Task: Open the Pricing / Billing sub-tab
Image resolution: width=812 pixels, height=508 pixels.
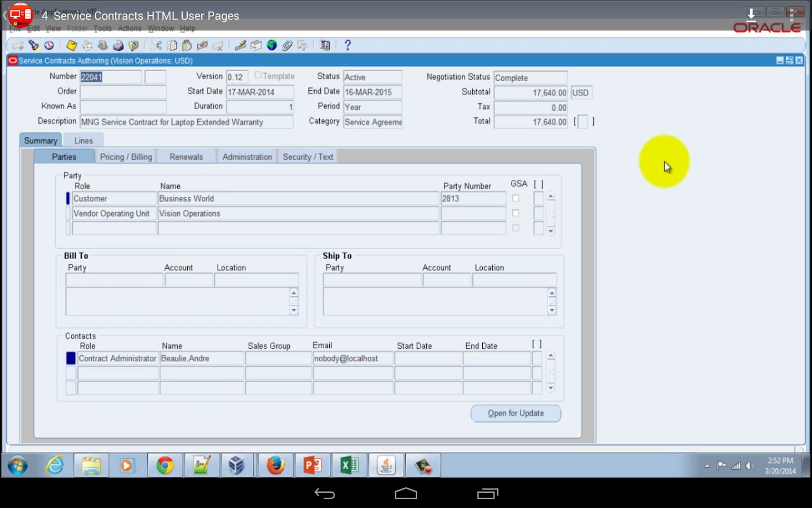Action: point(126,157)
